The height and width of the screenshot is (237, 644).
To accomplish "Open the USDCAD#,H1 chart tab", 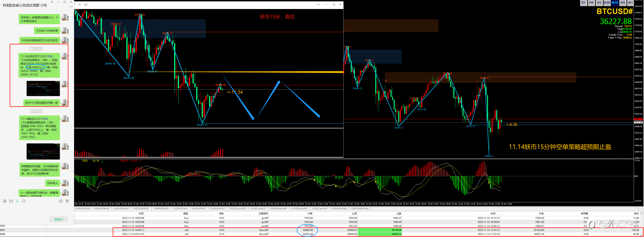I will 217,208.
